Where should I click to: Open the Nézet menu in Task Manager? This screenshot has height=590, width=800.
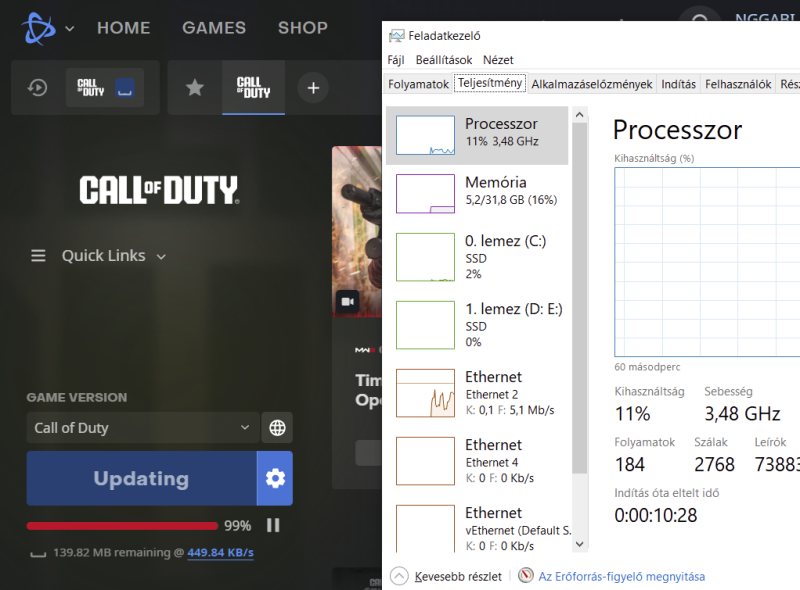(498, 60)
